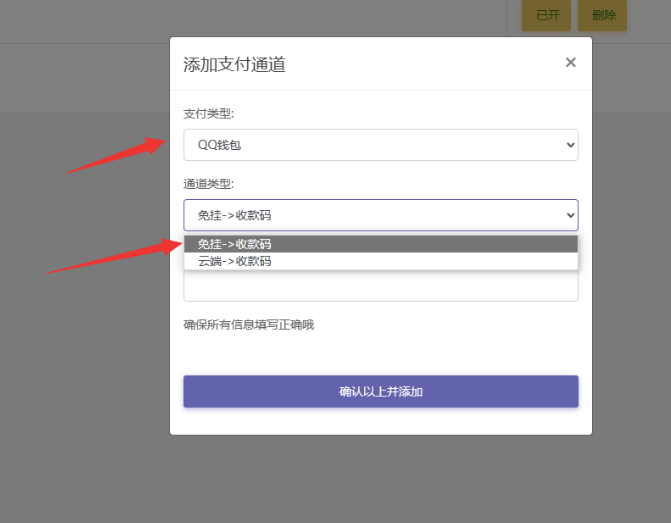The image size is (671, 523).
Task: Click the 支付类型 label
Action: [209, 114]
